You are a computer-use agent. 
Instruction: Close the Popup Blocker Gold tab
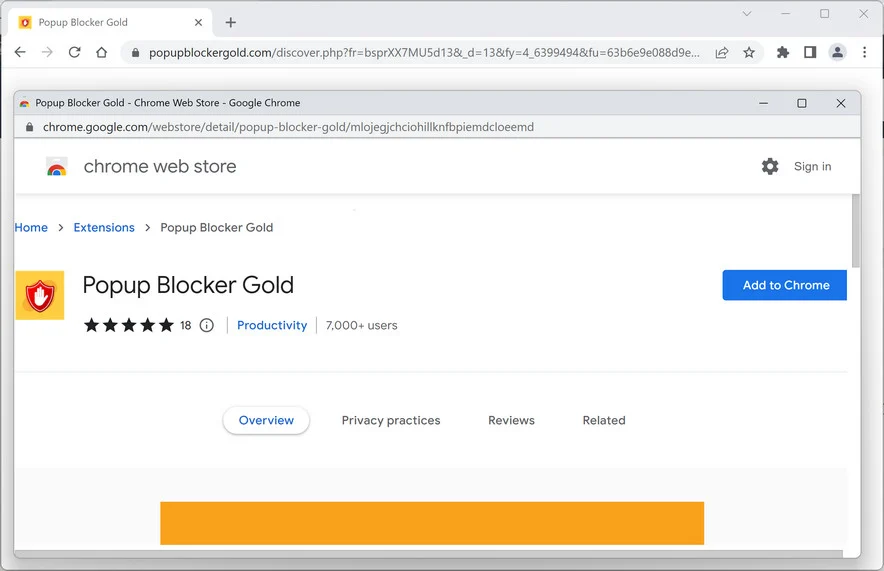coord(198,23)
